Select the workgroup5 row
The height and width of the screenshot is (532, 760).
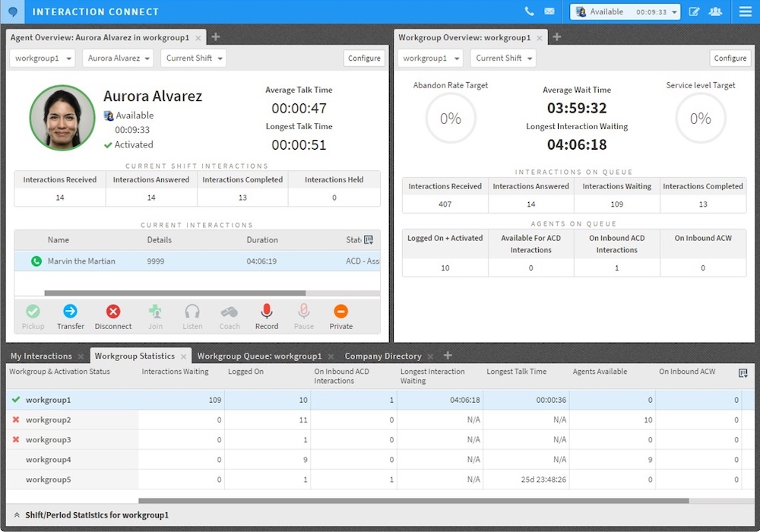point(381,480)
